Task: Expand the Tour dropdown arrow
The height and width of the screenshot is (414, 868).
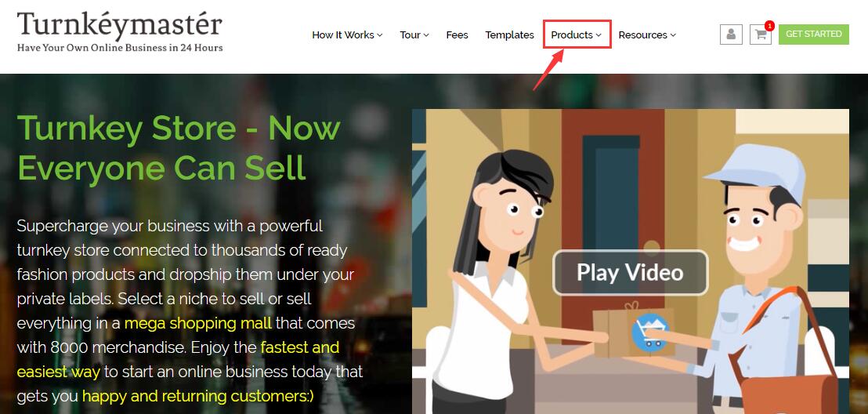Action: [x=426, y=35]
